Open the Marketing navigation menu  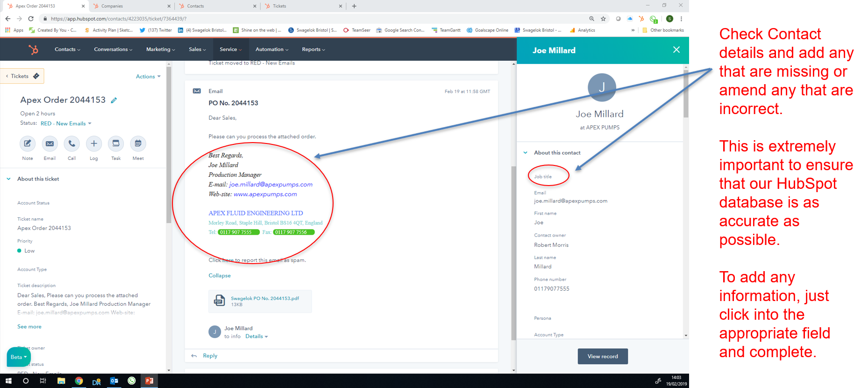pos(160,50)
